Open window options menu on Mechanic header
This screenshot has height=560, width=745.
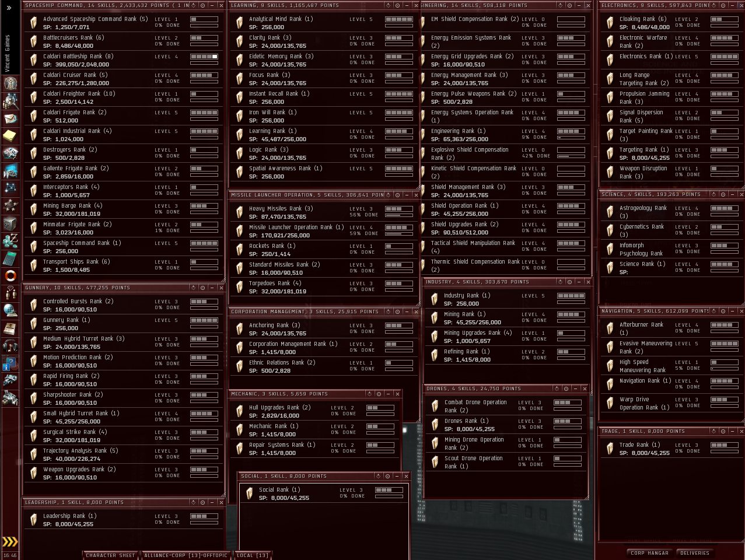369,394
